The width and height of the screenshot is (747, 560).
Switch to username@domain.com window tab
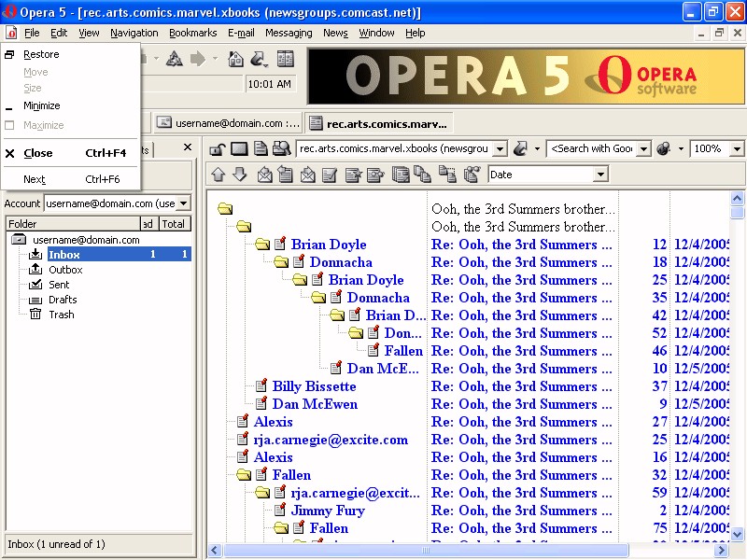click(x=229, y=123)
